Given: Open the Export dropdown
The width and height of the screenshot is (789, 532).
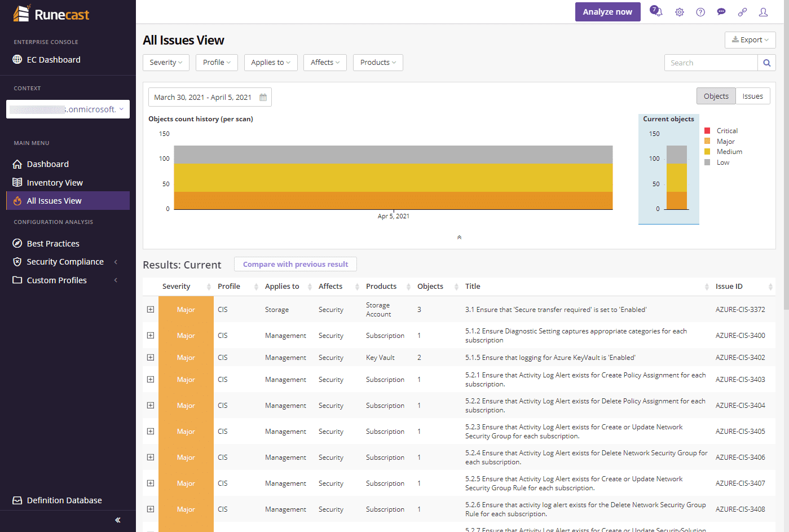Looking at the screenshot, I should [750, 40].
